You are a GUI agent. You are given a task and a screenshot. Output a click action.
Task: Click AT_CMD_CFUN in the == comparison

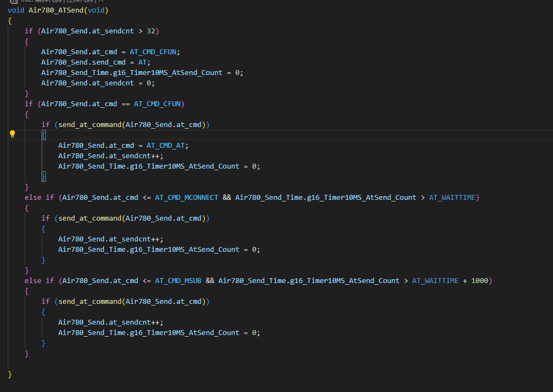point(157,103)
